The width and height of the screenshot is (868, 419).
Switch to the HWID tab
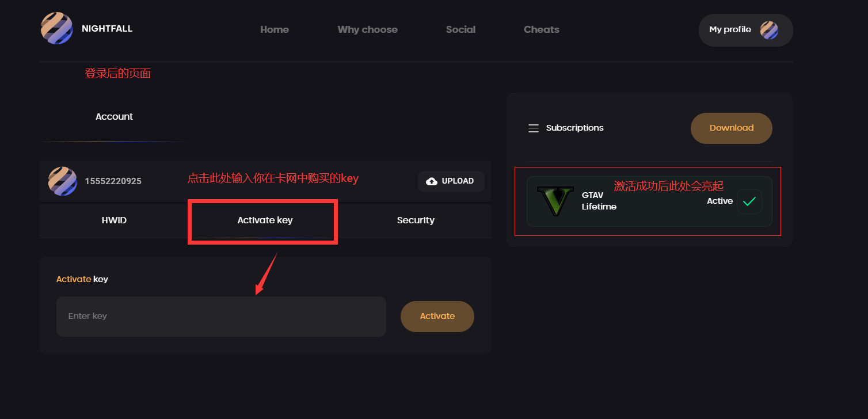coord(114,220)
